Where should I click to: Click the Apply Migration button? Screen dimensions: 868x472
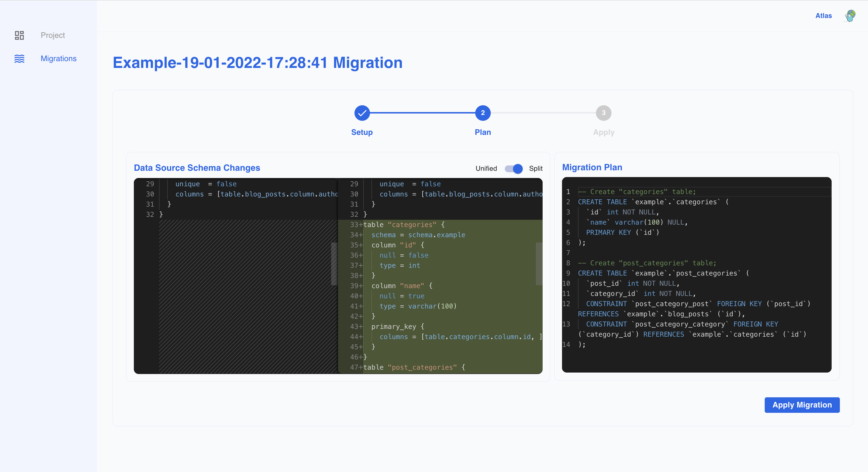pos(802,405)
